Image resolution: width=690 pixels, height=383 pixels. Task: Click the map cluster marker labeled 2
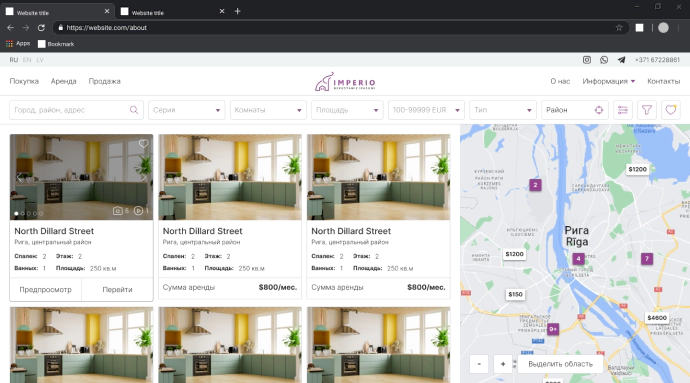pyautogui.click(x=535, y=185)
